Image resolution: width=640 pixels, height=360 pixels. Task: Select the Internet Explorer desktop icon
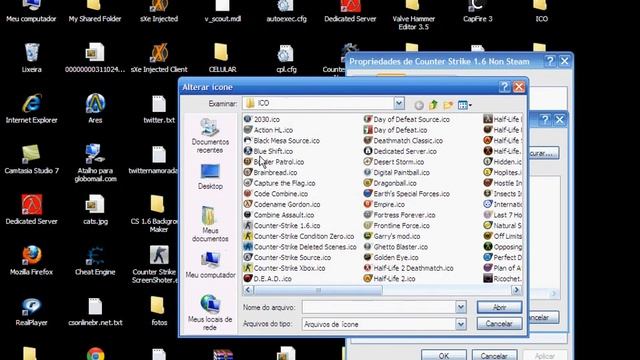point(31,109)
